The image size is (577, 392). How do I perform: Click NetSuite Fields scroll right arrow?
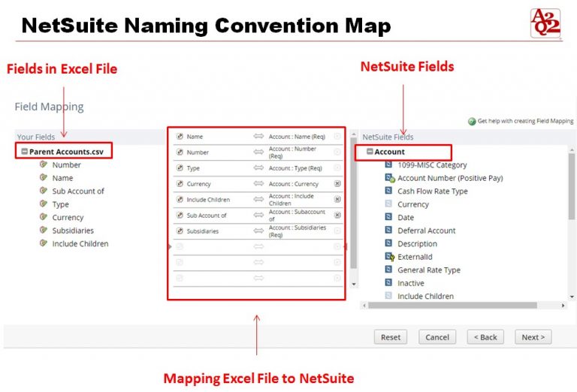pyautogui.click(x=563, y=305)
